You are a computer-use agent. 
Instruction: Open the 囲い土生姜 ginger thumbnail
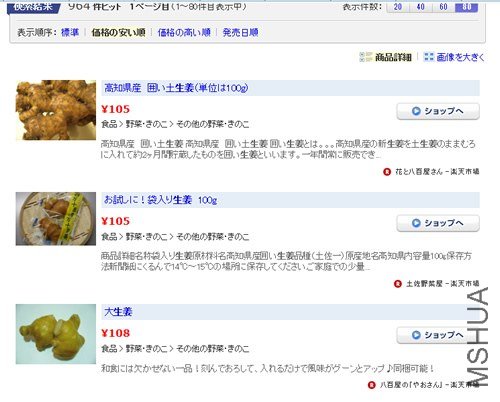point(56,110)
